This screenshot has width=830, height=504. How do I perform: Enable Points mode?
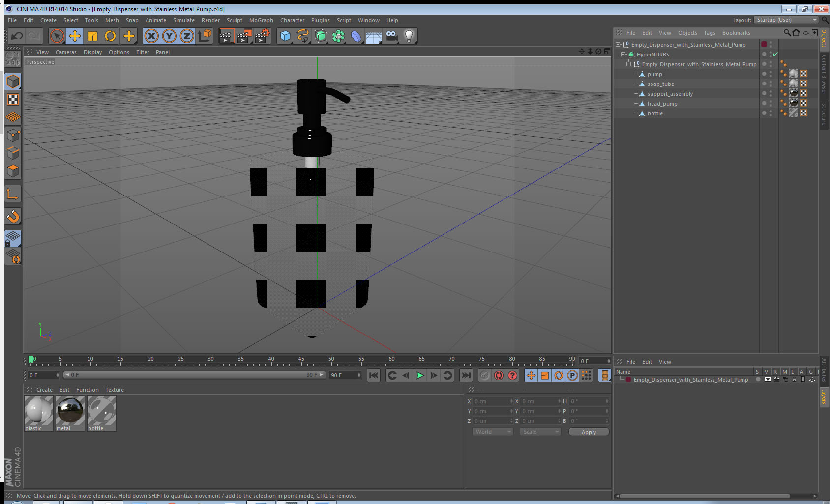[13, 135]
